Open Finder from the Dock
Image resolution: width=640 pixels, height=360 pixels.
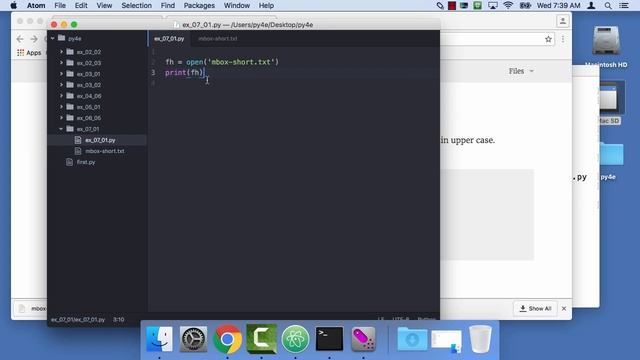tap(159, 339)
